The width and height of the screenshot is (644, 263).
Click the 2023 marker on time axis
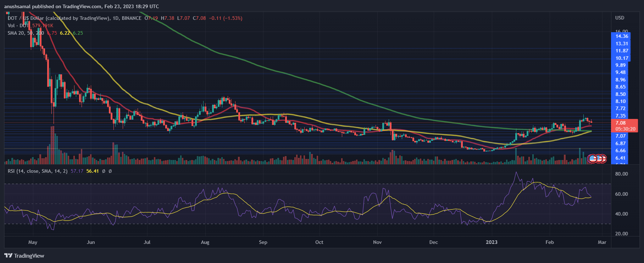[x=492, y=242]
